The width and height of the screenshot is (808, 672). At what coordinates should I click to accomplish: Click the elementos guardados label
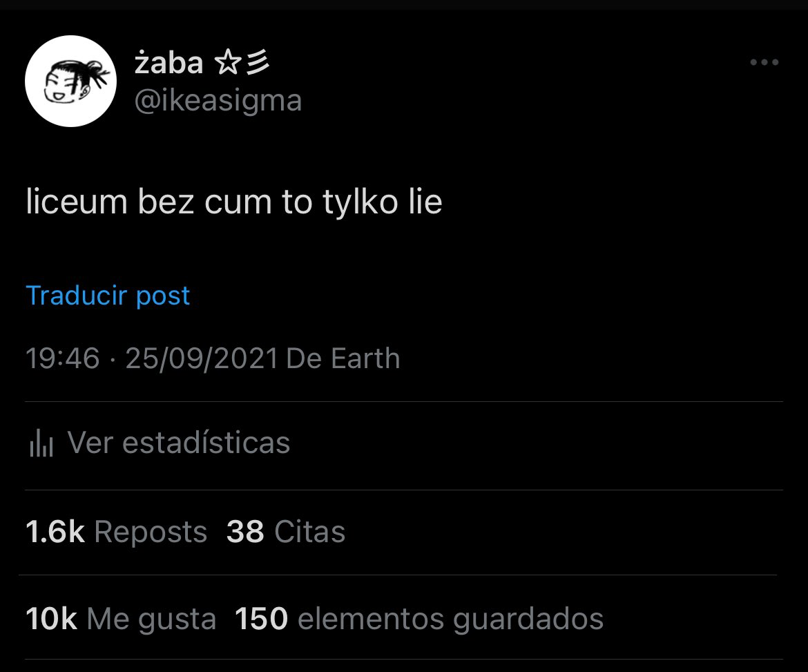pos(450,619)
